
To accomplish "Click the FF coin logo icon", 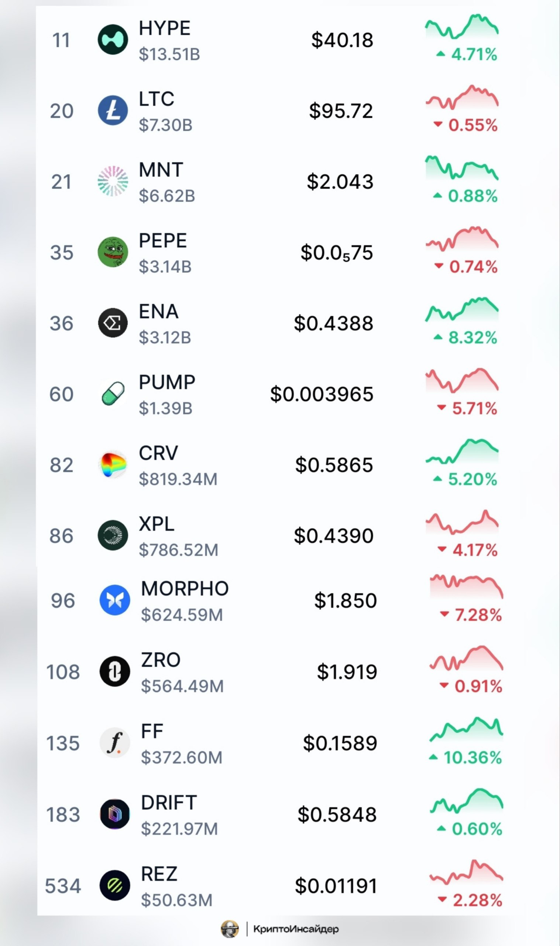I will pos(115,743).
